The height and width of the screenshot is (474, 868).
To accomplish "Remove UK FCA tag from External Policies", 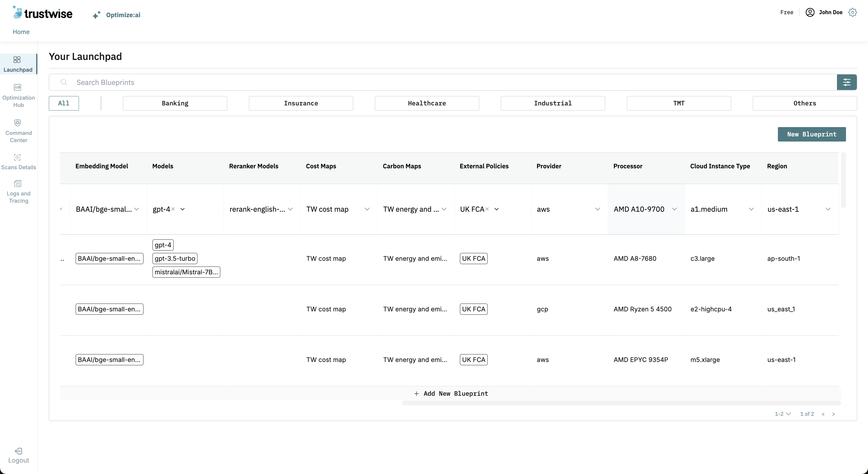I will pos(487,209).
